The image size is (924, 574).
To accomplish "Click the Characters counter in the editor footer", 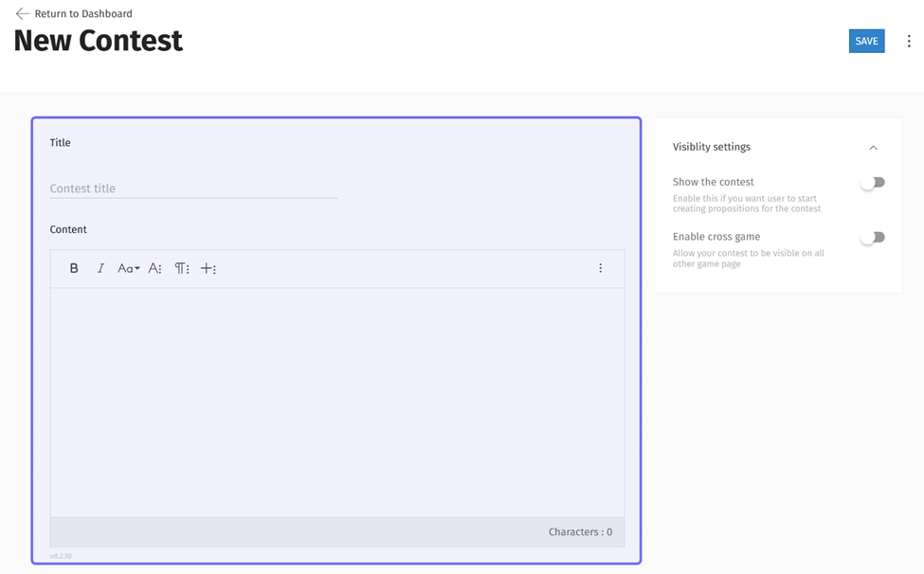I will [580, 532].
